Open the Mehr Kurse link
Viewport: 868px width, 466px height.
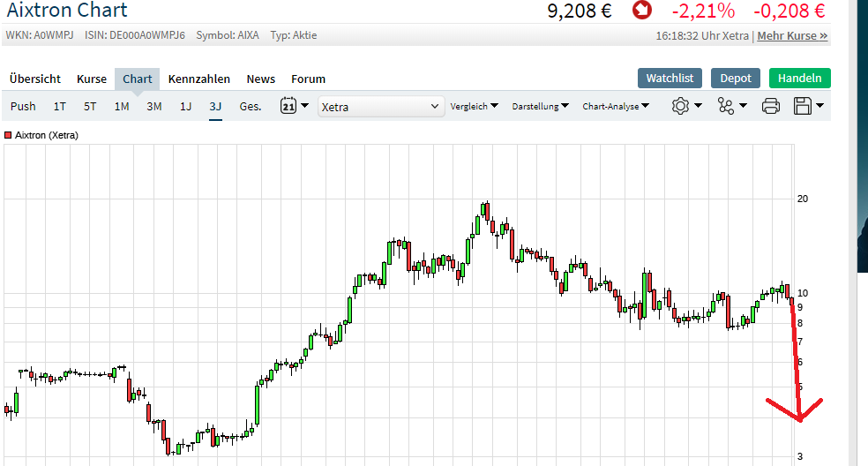pos(792,35)
